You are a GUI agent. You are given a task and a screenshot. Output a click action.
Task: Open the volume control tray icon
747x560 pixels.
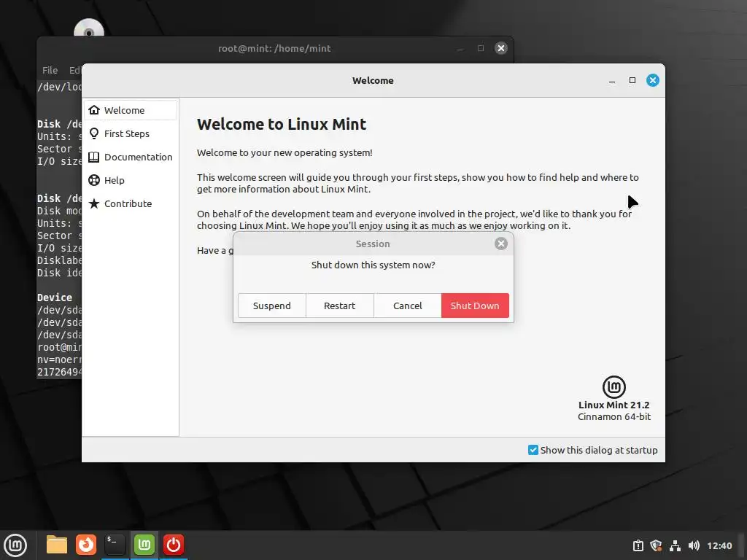click(694, 545)
